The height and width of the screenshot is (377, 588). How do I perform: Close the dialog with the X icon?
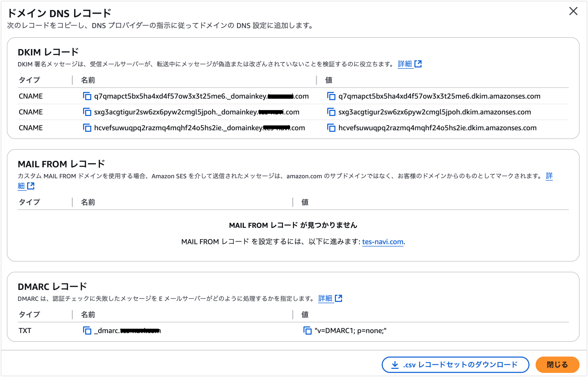click(573, 11)
